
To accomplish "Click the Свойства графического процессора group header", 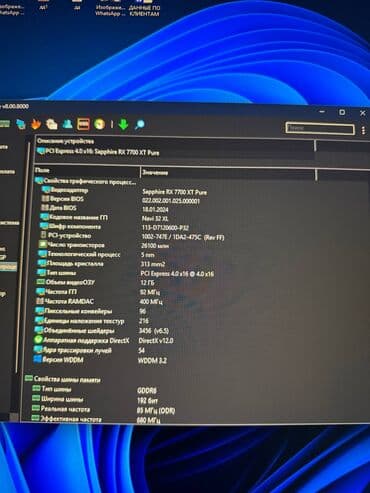I will [86, 181].
